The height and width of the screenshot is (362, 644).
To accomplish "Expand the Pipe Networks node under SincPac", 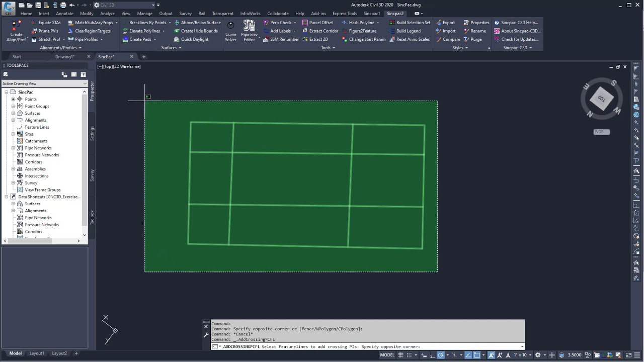I will [x=13, y=148].
